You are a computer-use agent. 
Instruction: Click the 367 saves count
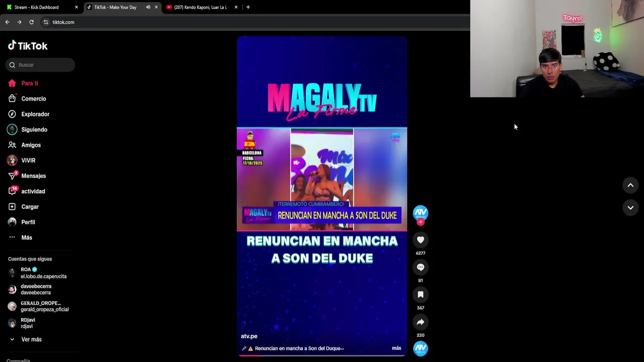coord(421,308)
